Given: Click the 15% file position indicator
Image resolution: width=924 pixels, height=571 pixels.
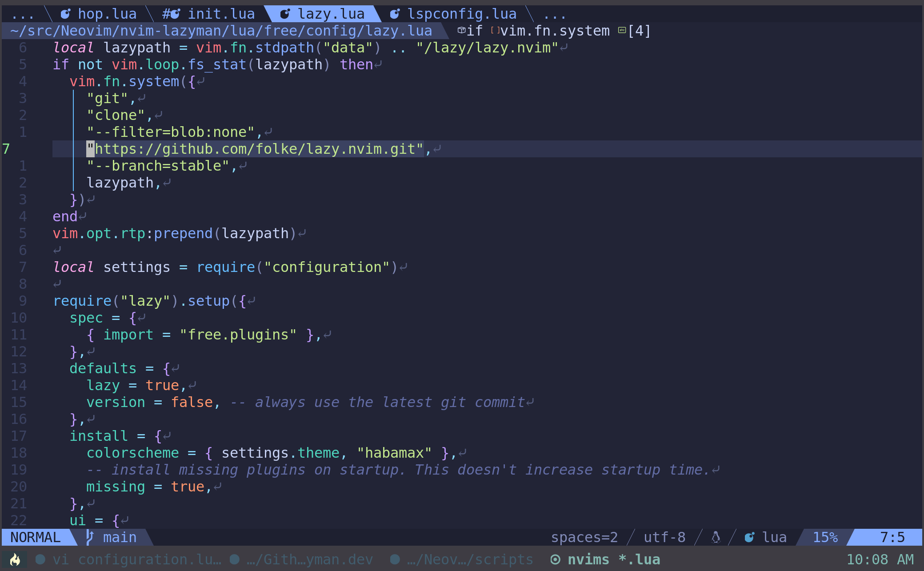Looking at the screenshot, I should tap(825, 537).
